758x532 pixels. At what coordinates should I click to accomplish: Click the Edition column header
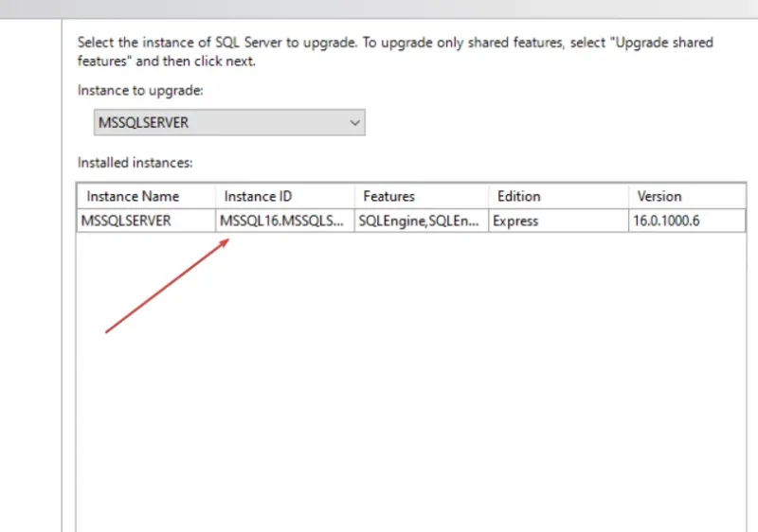point(519,196)
